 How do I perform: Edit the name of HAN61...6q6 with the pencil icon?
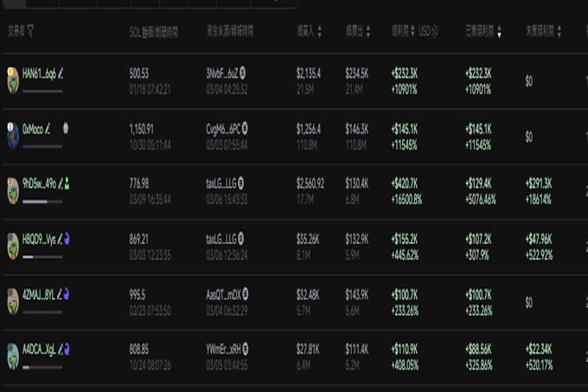61,74
